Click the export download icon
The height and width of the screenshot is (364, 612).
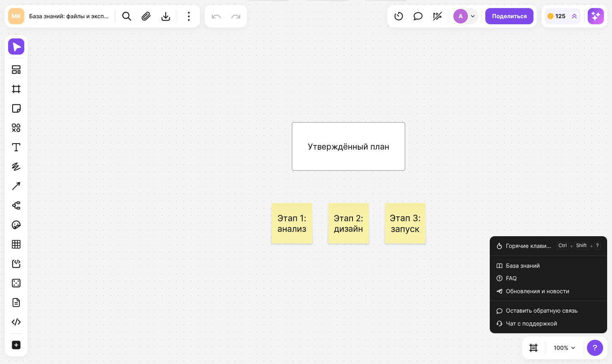coord(166,16)
